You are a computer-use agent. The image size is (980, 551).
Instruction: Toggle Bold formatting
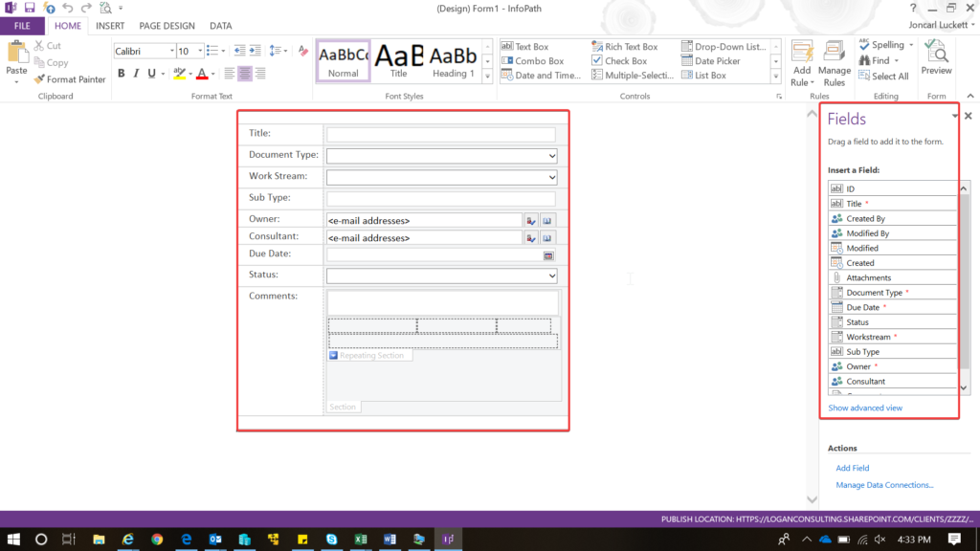tap(122, 73)
